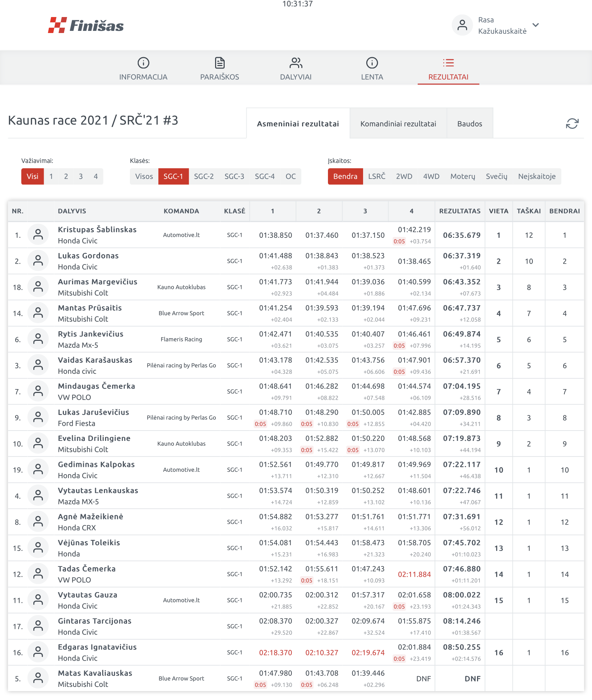Click Tadas Čemerka profile icon
Image resolution: width=592 pixels, height=700 pixels.
(x=38, y=574)
